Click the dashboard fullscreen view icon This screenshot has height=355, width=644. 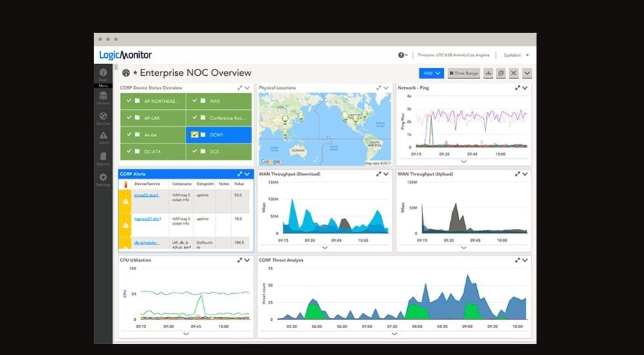point(513,73)
